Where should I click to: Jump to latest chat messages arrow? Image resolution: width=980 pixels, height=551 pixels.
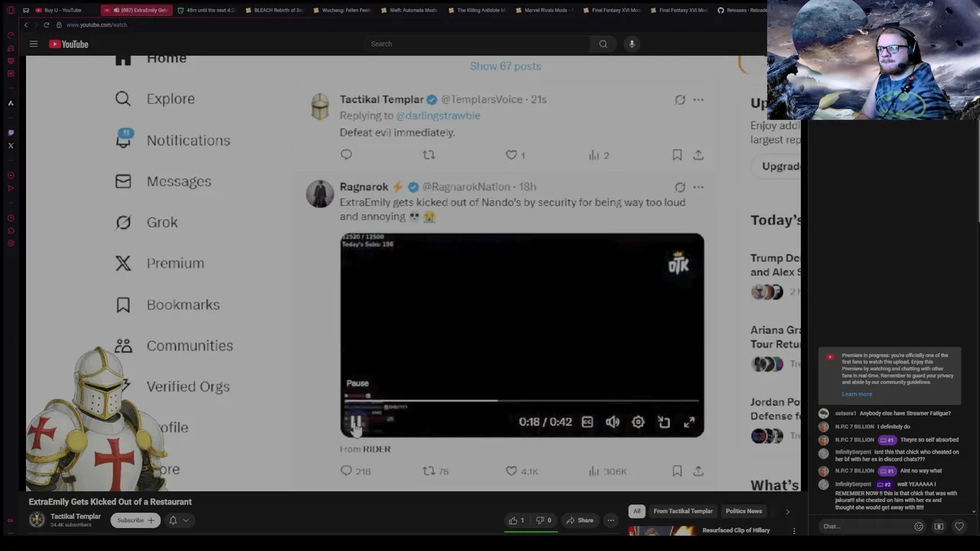click(973, 511)
